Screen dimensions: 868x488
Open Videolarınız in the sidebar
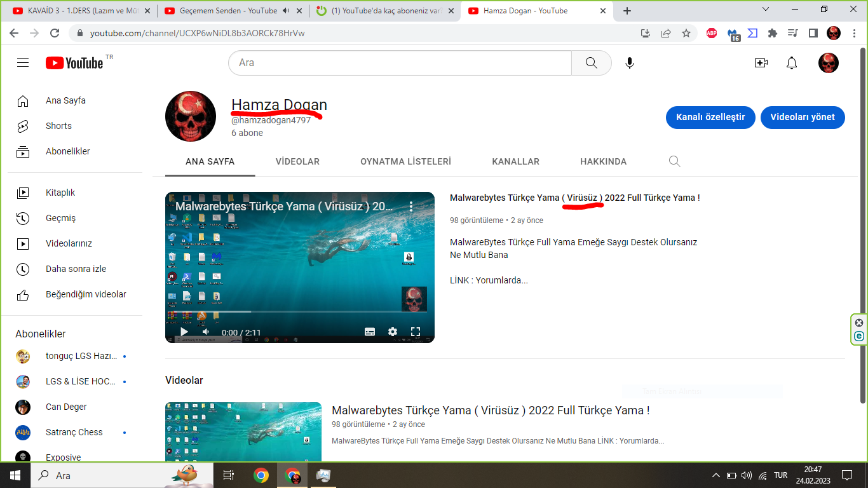point(75,243)
